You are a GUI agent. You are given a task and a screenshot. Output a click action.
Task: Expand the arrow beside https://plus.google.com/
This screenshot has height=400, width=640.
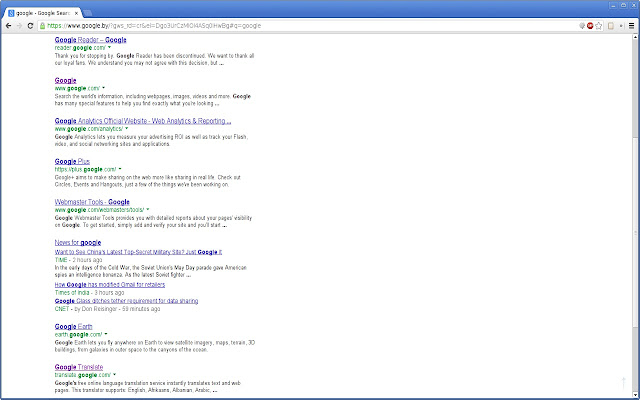tap(120, 169)
